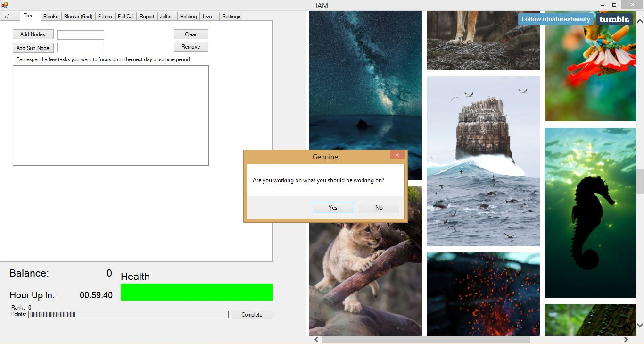
Task: Click the Complete button
Action: tap(252, 315)
